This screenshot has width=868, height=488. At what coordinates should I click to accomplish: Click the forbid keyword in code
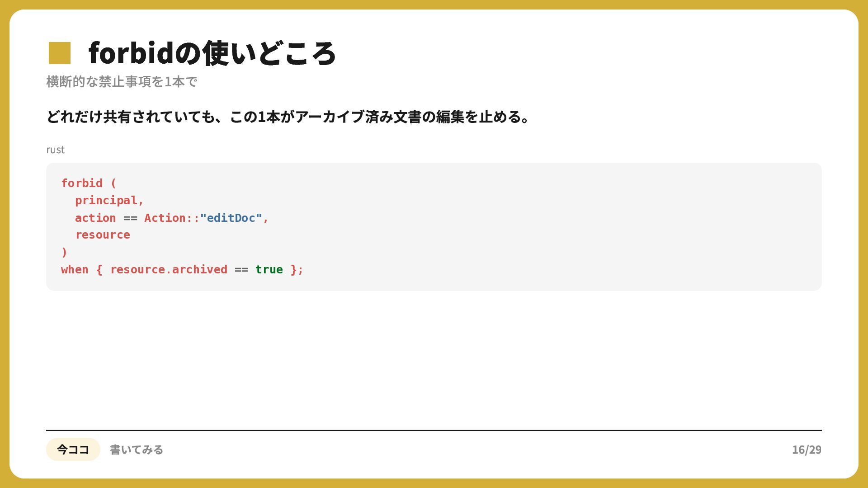[82, 183]
